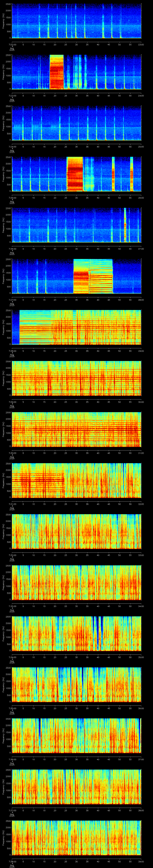Click the "26:00" end-of-axis label
Image resolution: width=153 pixels, height=868 pixels.
(x=141, y=198)
